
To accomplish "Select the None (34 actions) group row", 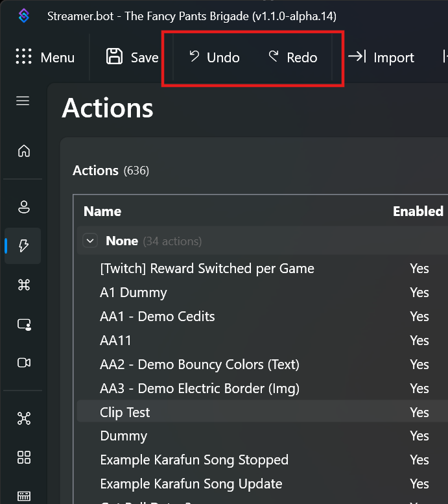I will tap(262, 241).
